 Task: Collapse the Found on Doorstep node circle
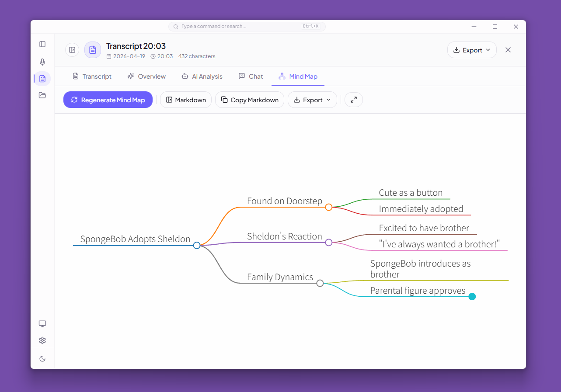329,207
